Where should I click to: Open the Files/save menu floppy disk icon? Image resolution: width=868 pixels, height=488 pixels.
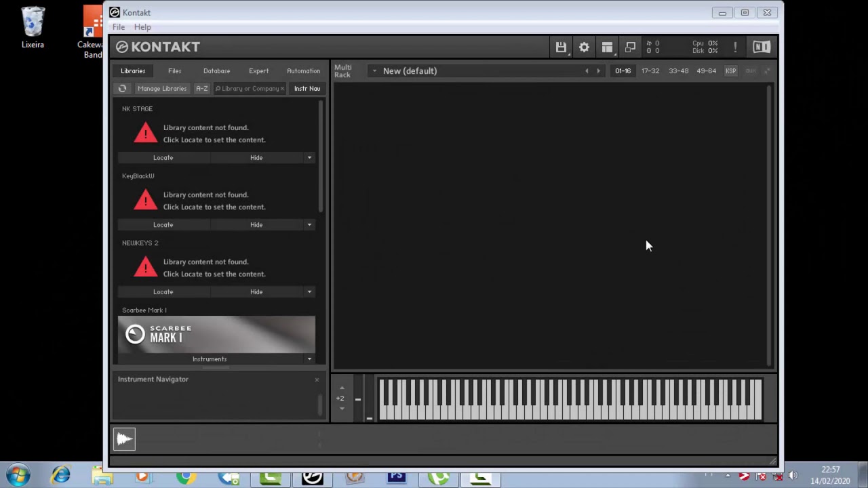coord(561,47)
